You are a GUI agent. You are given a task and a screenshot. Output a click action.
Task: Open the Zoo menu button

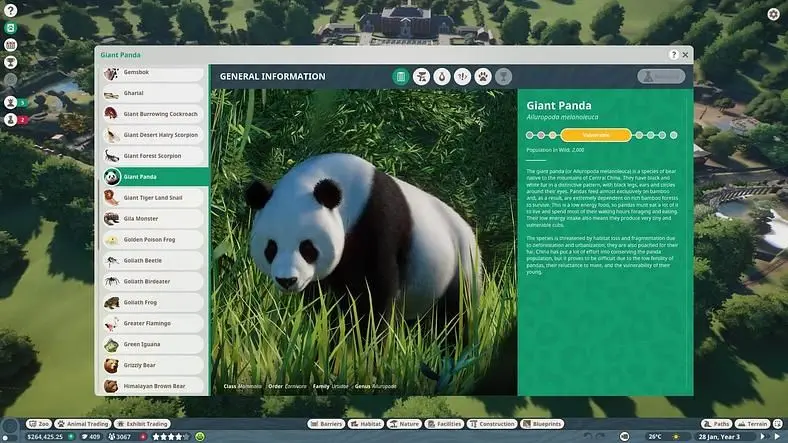39,424
